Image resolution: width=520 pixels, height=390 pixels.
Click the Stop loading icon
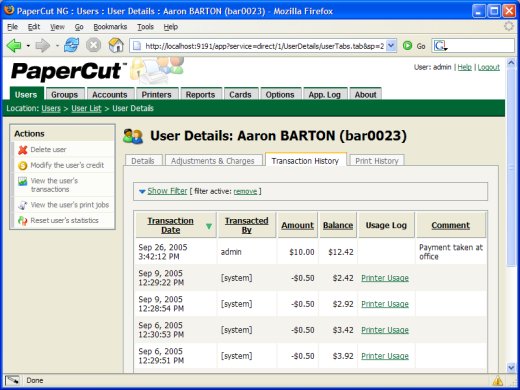(94, 45)
